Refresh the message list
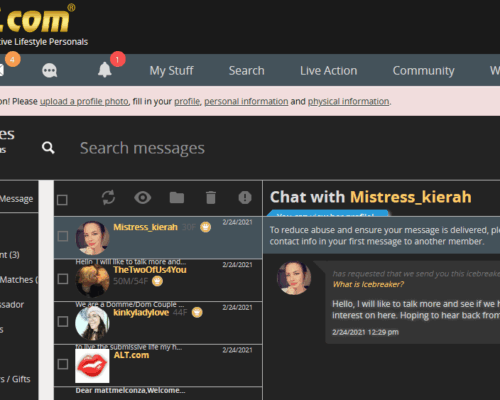 click(x=108, y=197)
